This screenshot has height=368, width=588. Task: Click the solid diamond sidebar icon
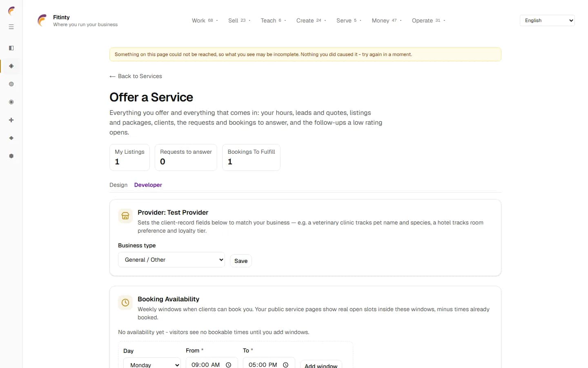tap(11, 138)
